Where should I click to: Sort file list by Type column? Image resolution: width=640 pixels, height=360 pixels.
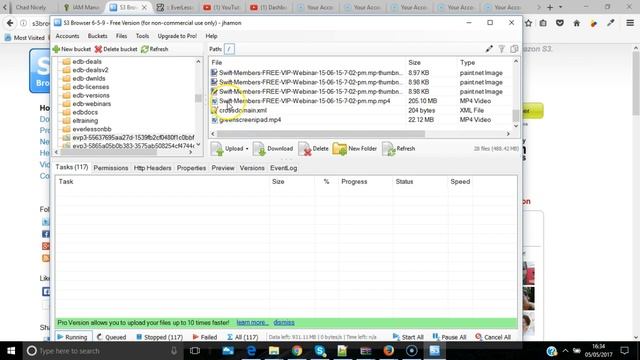coord(467,62)
